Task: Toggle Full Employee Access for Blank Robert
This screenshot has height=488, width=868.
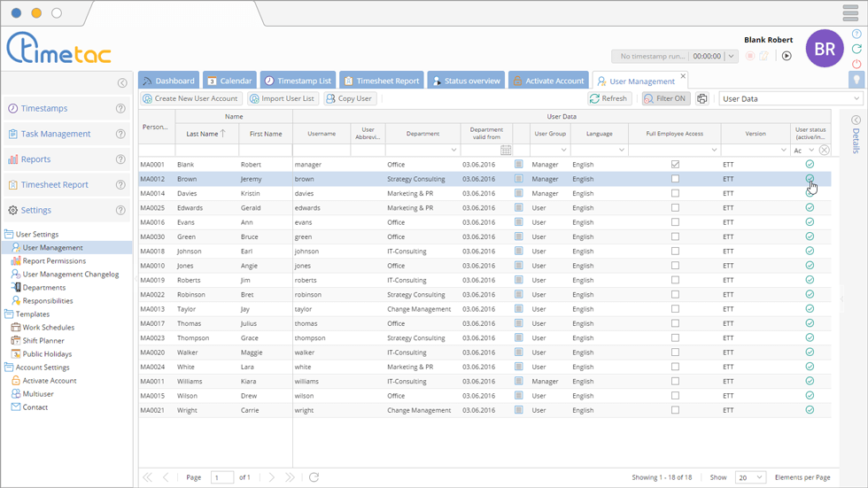Action: point(675,165)
